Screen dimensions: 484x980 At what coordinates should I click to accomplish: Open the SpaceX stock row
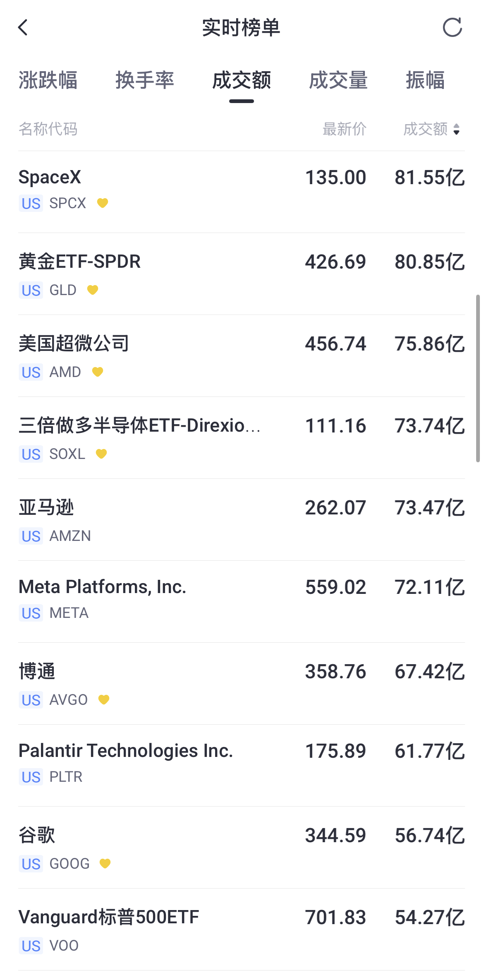click(242, 192)
